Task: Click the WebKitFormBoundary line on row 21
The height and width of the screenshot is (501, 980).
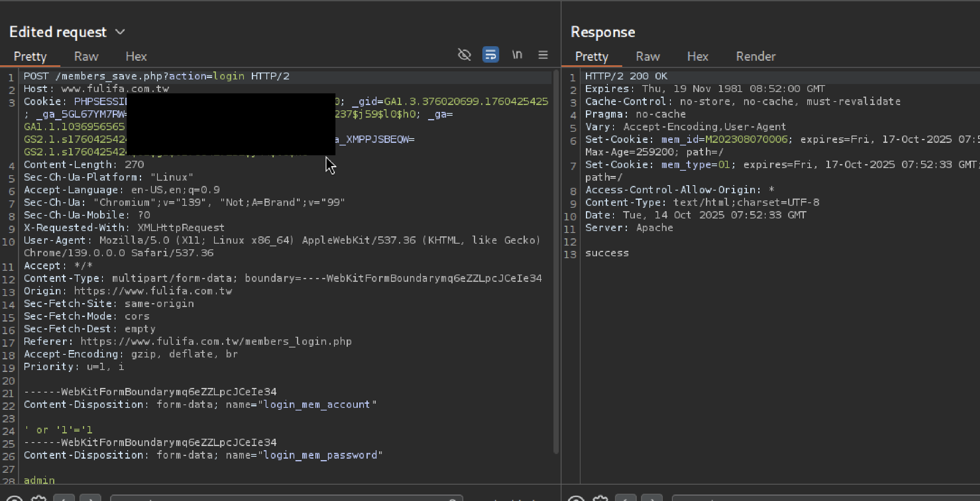Action: [x=150, y=391]
